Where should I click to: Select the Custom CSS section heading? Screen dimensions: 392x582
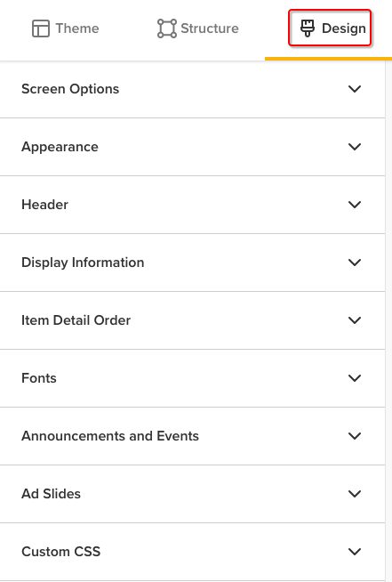click(60, 552)
